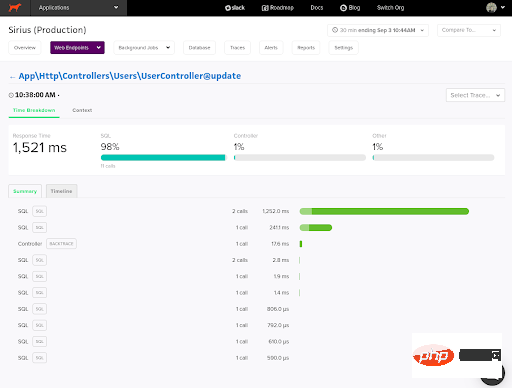Expand the Applications dropdown
Image resolution: width=512 pixels, height=388 pixels.
(x=79, y=8)
